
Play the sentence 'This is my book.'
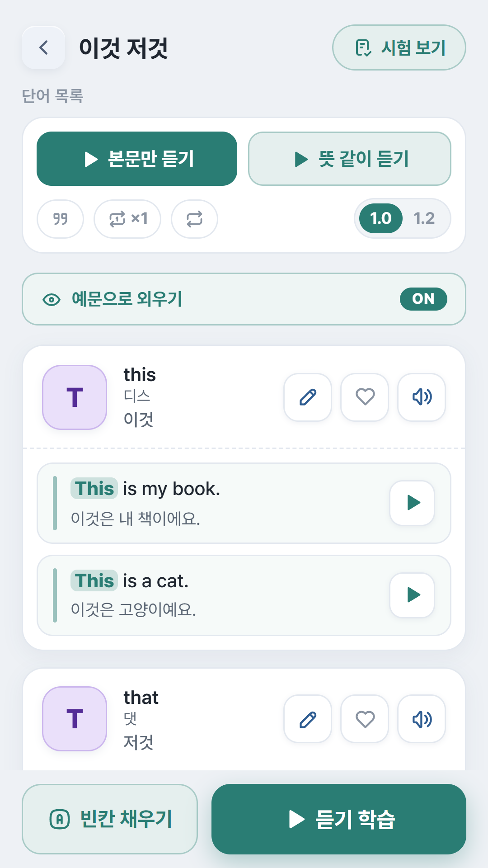(x=412, y=503)
